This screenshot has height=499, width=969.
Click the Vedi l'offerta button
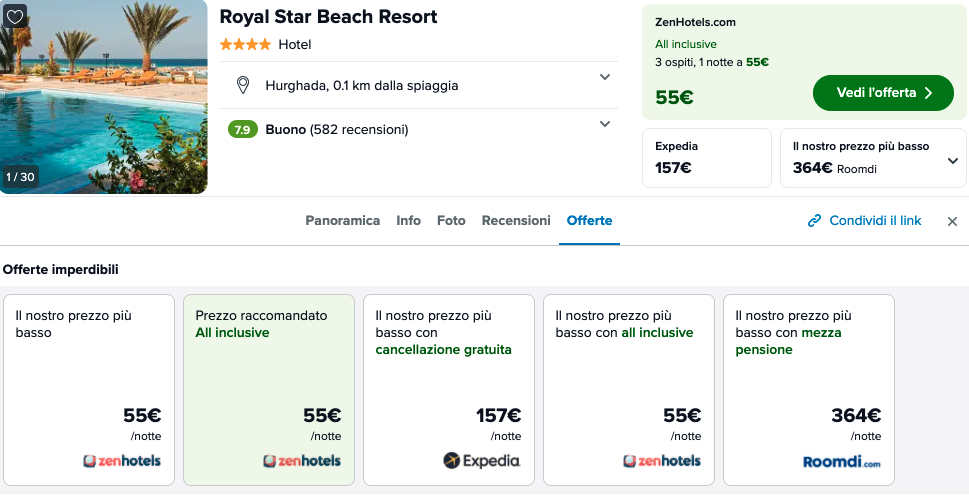[x=883, y=93]
